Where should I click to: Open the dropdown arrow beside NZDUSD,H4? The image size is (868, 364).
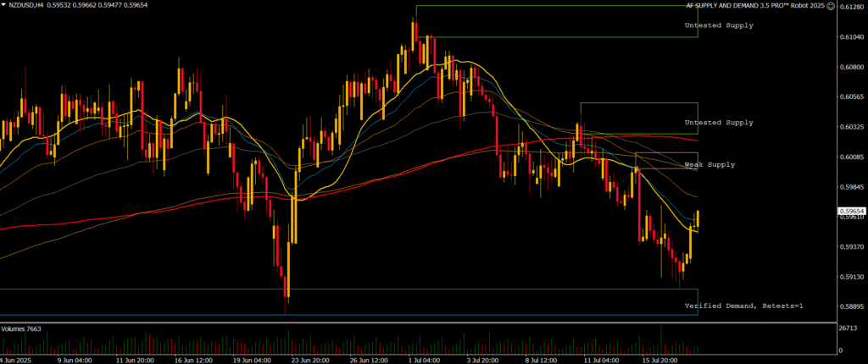tap(4, 6)
